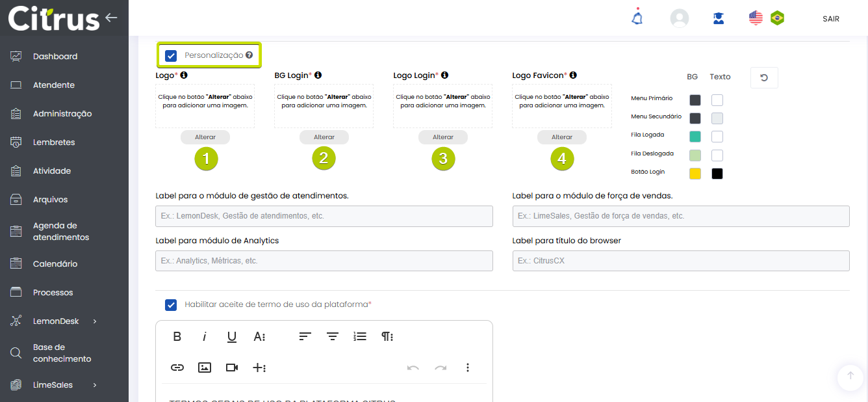Click the Label para título do browser field
Viewport: 868px width, 402px height.
click(x=680, y=261)
